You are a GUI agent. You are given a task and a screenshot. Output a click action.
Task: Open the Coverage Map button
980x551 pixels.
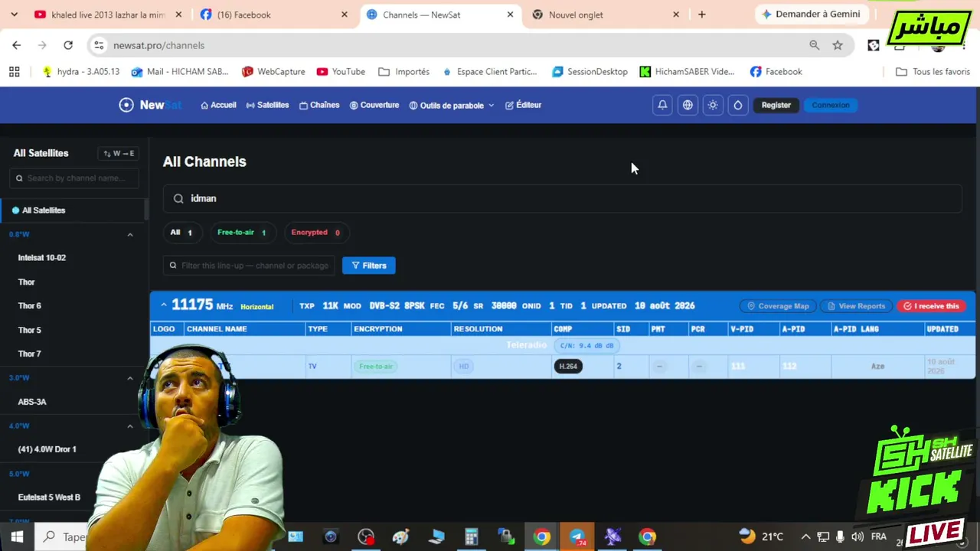click(778, 306)
